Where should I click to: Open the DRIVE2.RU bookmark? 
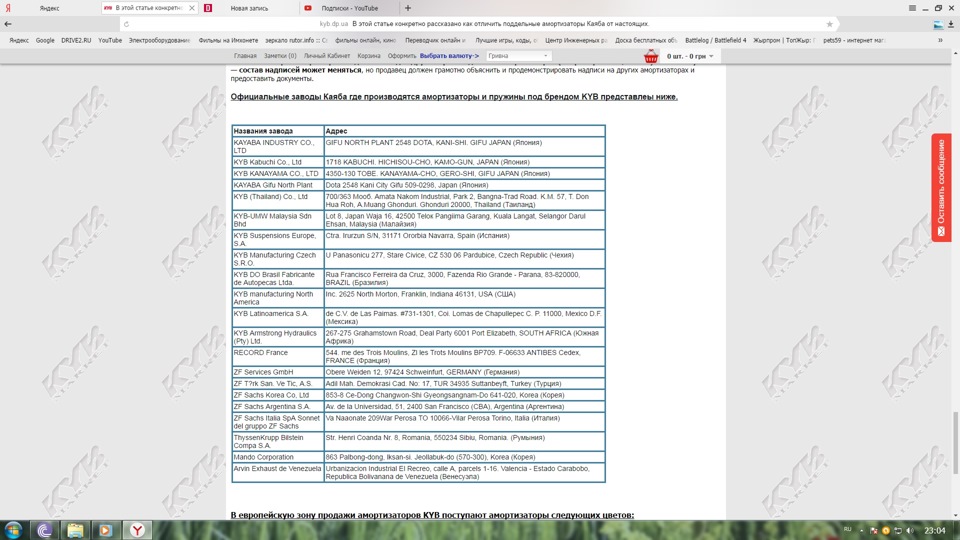pyautogui.click(x=76, y=40)
